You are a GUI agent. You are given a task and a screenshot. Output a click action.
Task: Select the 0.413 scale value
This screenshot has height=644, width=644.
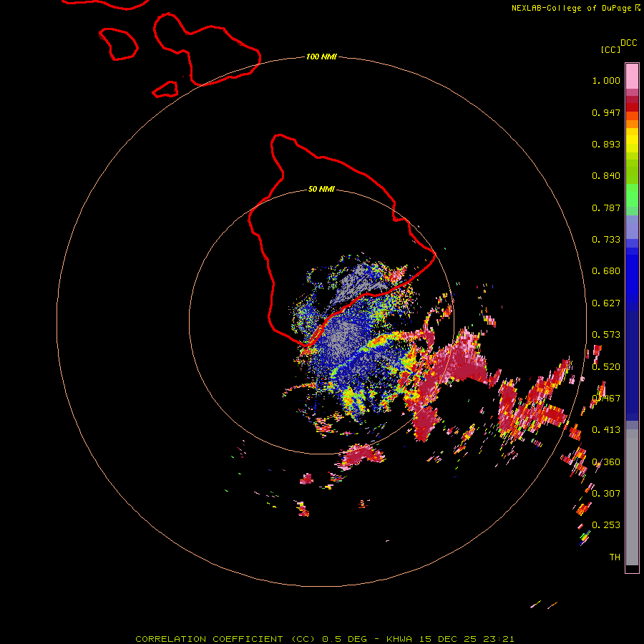(606, 430)
